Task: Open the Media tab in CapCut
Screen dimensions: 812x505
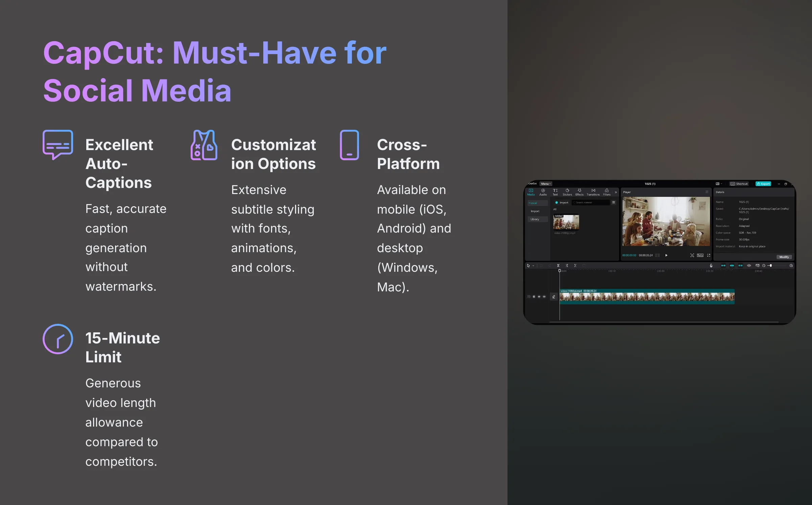Action: tap(531, 192)
